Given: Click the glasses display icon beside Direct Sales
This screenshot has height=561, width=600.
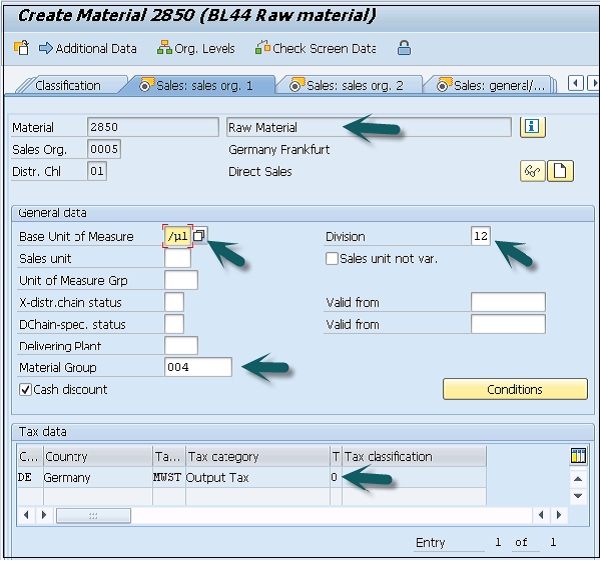Looking at the screenshot, I should [x=532, y=171].
